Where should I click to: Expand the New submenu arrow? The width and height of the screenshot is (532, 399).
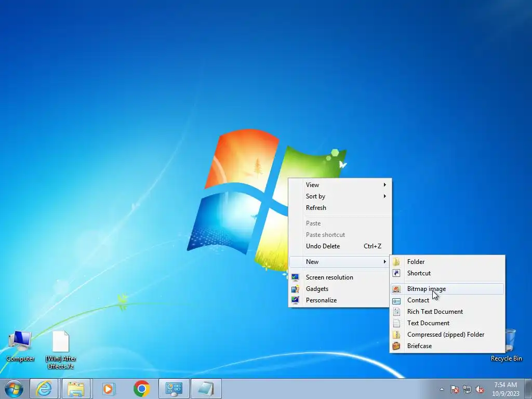pos(385,262)
